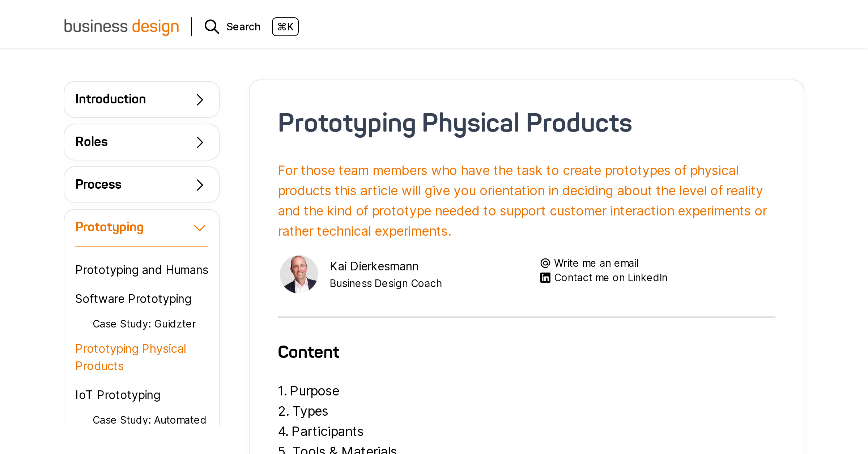Open the Software Prototyping page
Screen dimensions: 868x454
133,299
